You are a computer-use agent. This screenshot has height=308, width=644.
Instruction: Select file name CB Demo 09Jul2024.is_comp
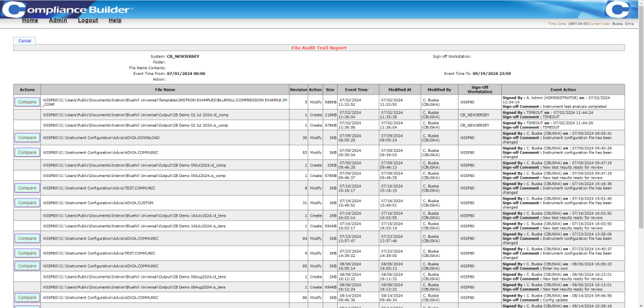[134, 176]
